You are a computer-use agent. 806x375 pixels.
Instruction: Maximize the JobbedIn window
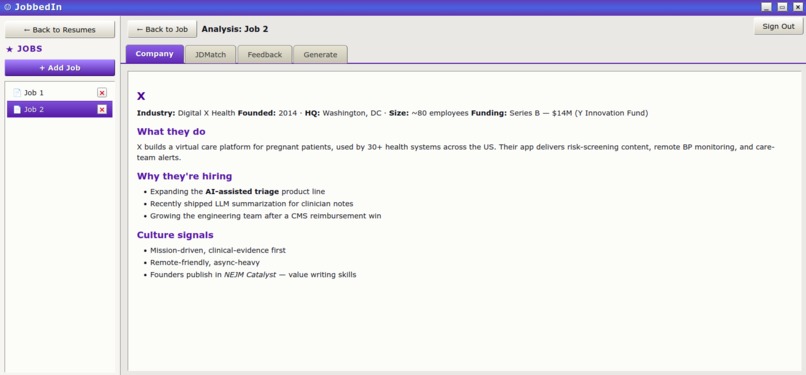coord(782,7)
